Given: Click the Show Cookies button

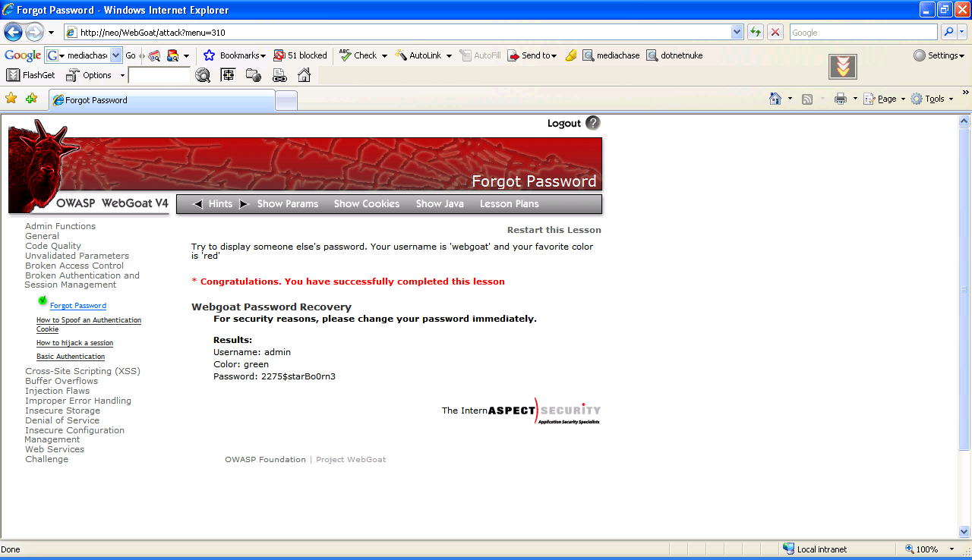Looking at the screenshot, I should coord(366,204).
